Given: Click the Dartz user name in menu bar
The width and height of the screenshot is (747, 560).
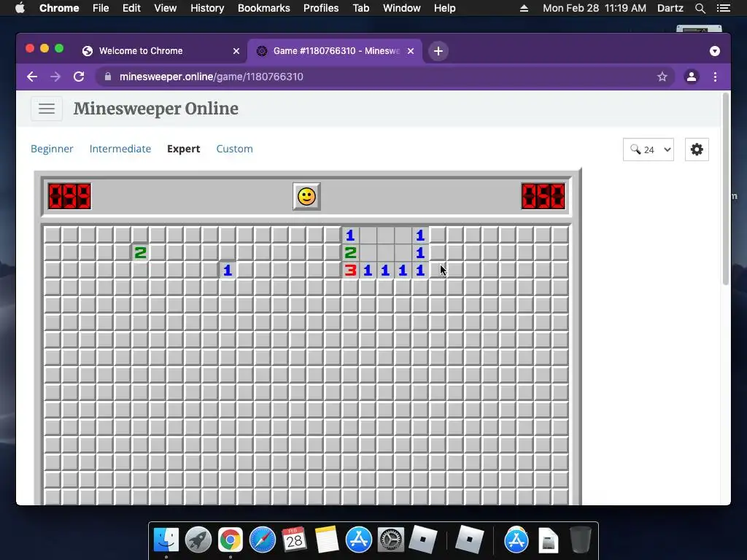Looking at the screenshot, I should 670,8.
